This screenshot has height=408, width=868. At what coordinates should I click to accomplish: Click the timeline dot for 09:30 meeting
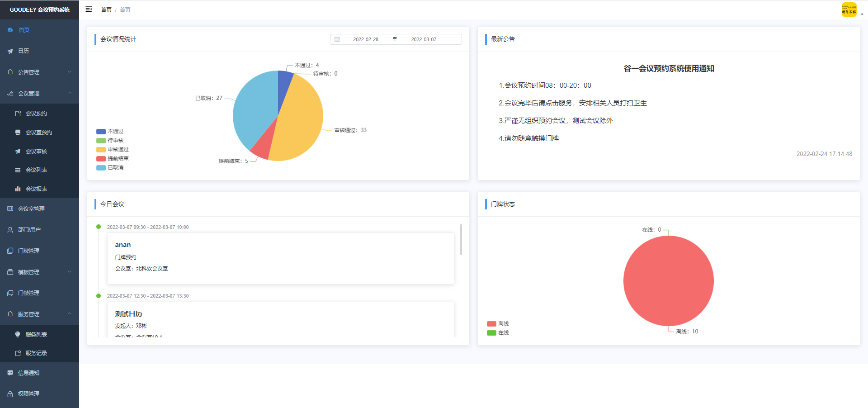coord(99,227)
